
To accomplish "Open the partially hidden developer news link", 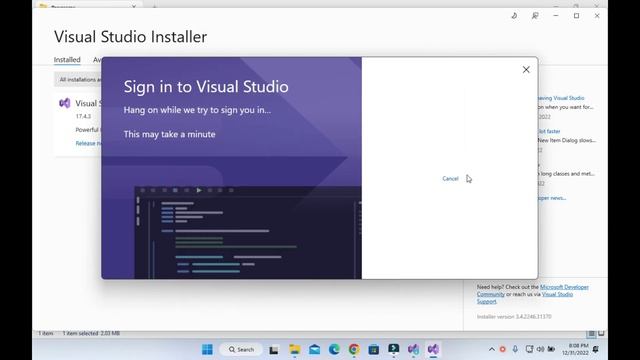I will pyautogui.click(x=552, y=198).
